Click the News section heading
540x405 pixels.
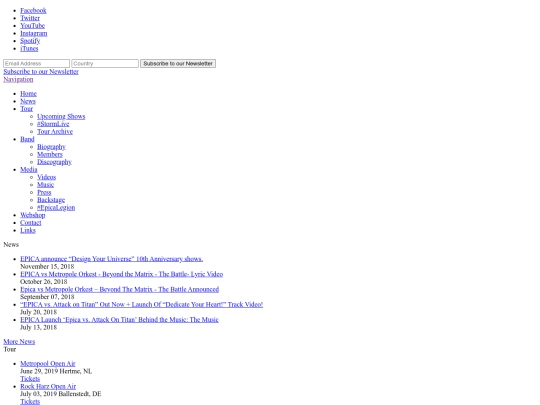point(11,245)
